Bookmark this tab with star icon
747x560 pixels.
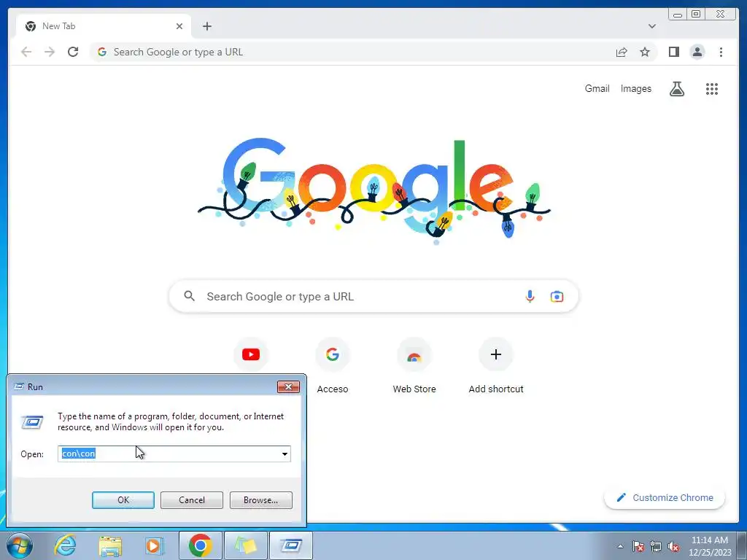645,52
